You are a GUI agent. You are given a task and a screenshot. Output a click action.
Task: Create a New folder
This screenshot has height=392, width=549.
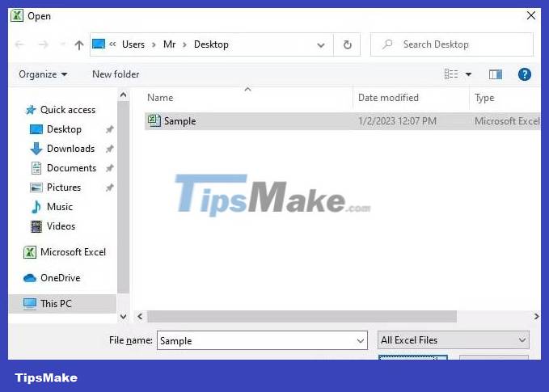116,74
